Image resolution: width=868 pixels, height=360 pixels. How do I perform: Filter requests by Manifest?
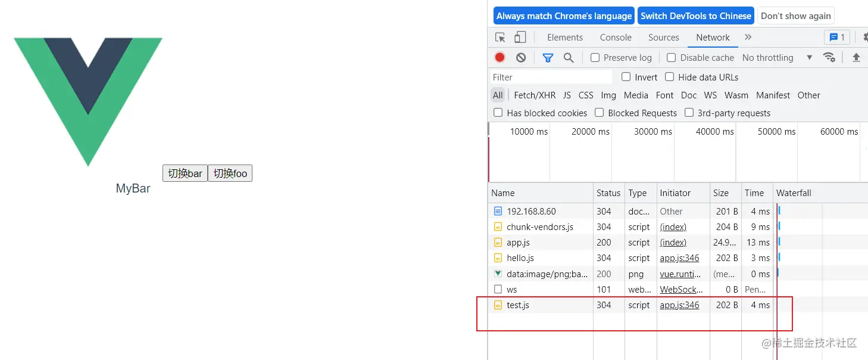[773, 95]
